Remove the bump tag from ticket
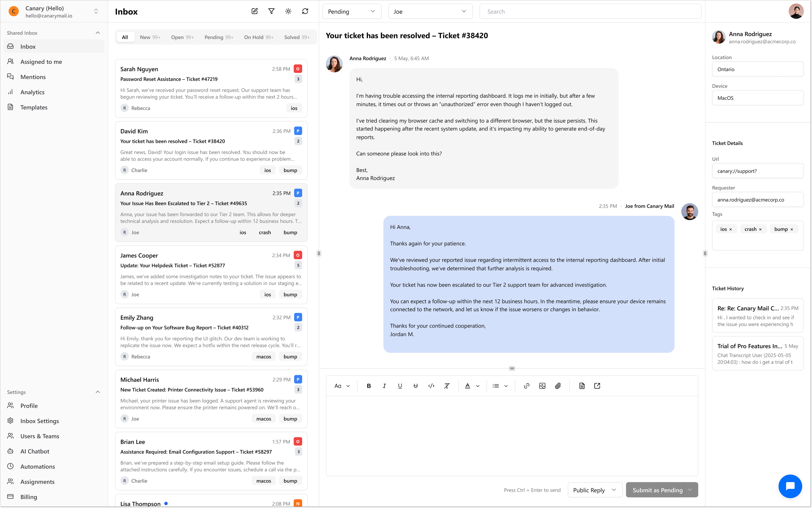The height and width of the screenshot is (508, 812). coord(791,229)
